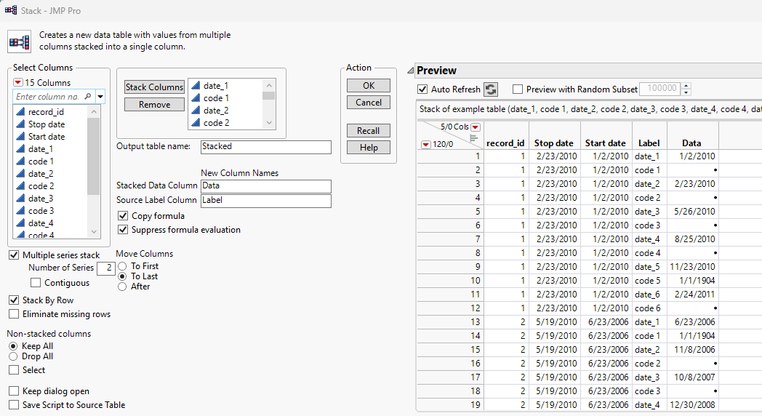This screenshot has width=762, height=416.
Task: Toggle the Auto Refresh checkbox
Action: [x=422, y=89]
